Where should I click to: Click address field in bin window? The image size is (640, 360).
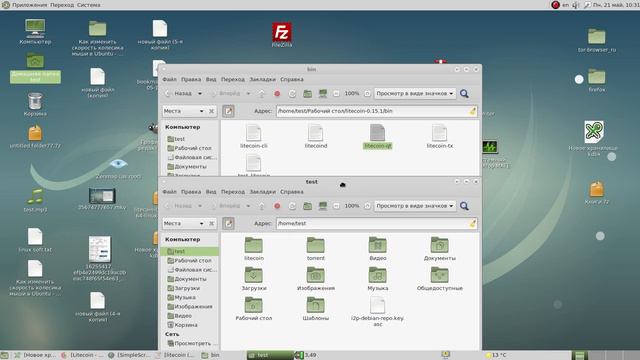[x=376, y=111]
